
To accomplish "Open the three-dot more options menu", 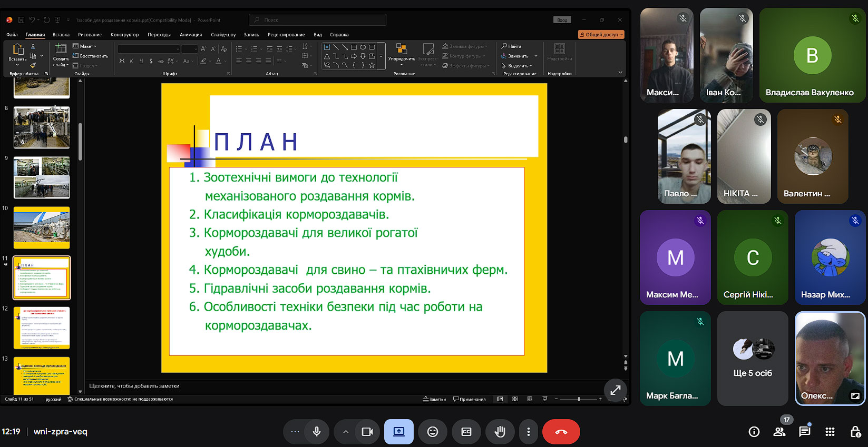I will tap(528, 432).
